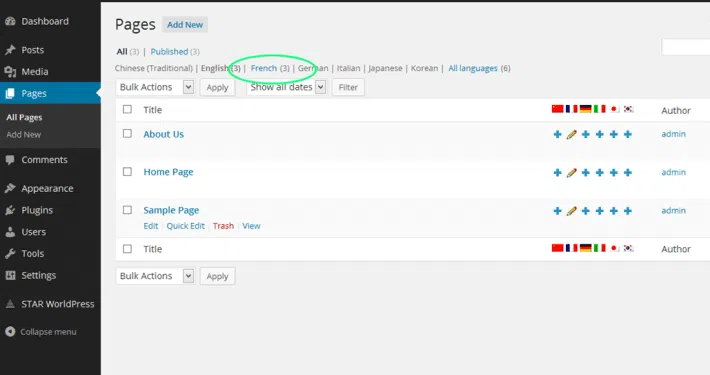
Task: Click the STAR WorldPress pyramid icon
Action: (10, 304)
